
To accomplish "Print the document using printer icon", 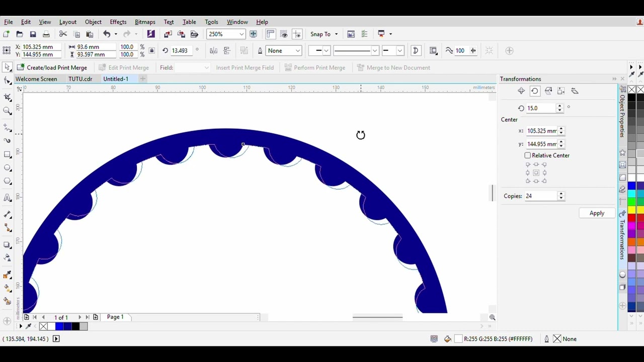I will [x=46, y=34].
